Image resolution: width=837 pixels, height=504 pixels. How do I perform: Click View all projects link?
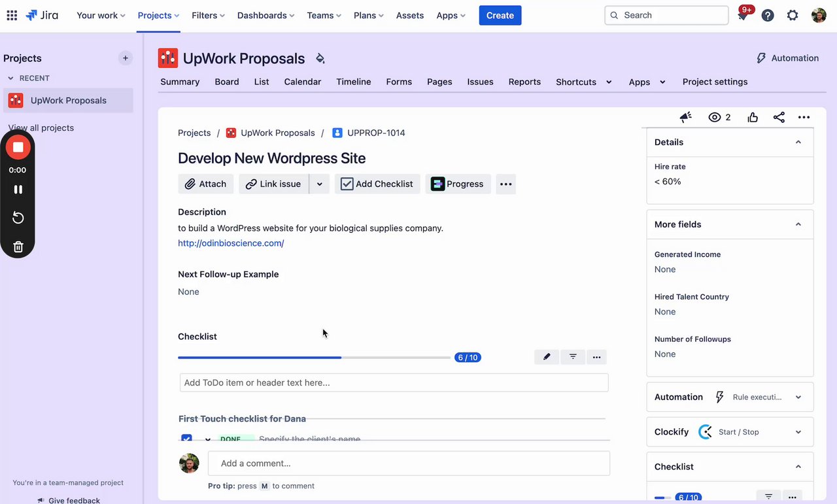(41, 127)
